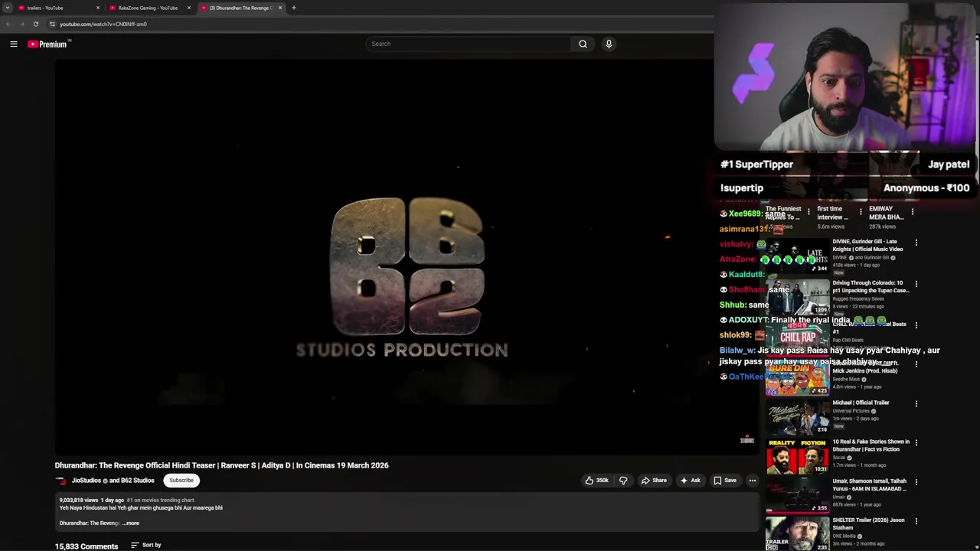Image resolution: width=980 pixels, height=551 pixels.
Task: Go forward in browser history
Action: point(22,24)
